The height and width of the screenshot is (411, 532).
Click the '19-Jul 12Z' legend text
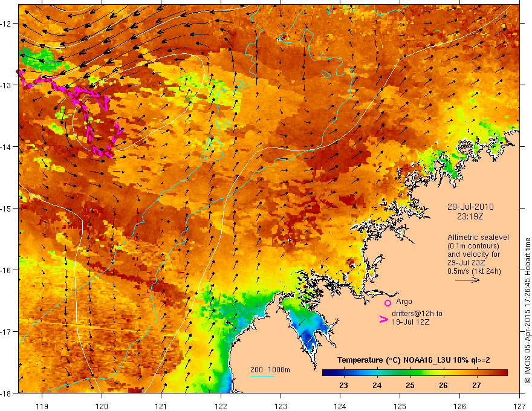coord(410,322)
